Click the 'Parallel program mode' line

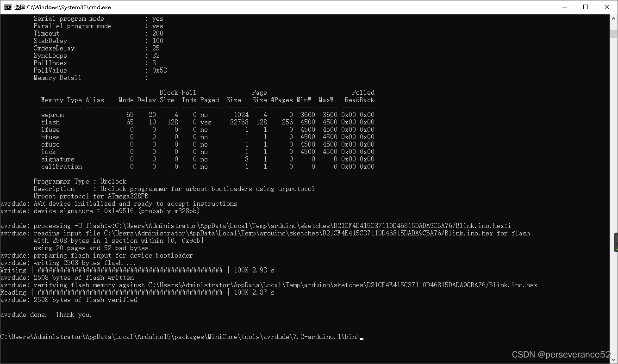[98, 26]
